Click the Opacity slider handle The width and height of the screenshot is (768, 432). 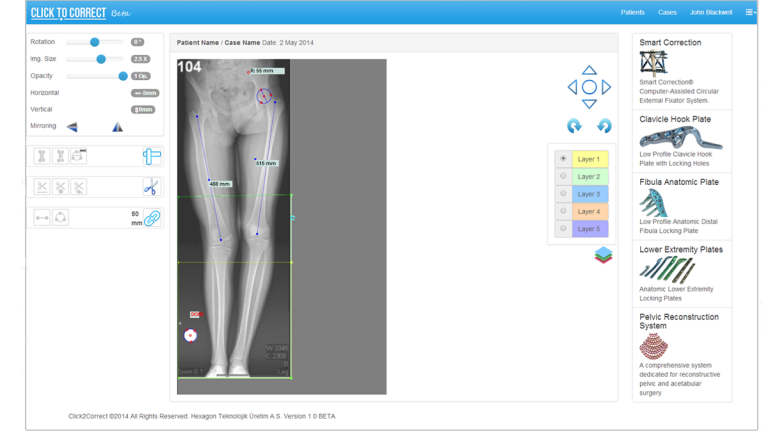point(123,76)
